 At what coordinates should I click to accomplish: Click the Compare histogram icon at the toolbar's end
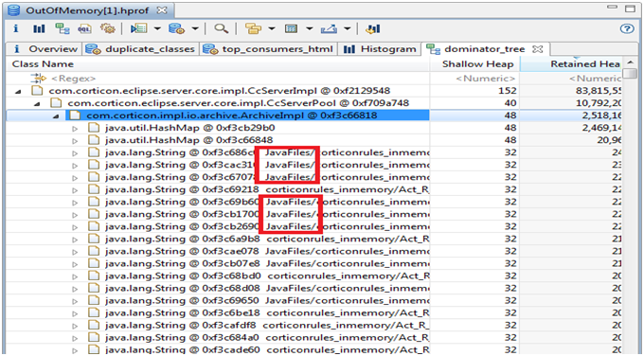pos(373,28)
